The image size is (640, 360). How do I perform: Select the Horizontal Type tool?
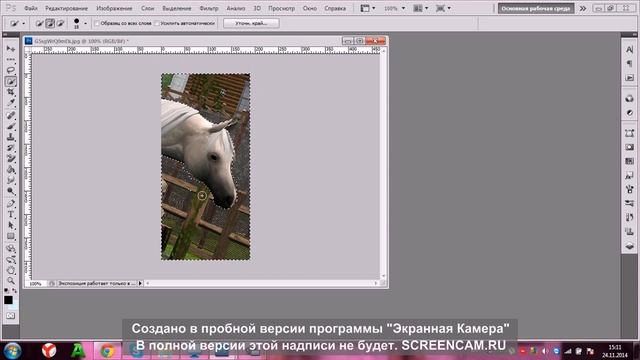tap(11, 215)
